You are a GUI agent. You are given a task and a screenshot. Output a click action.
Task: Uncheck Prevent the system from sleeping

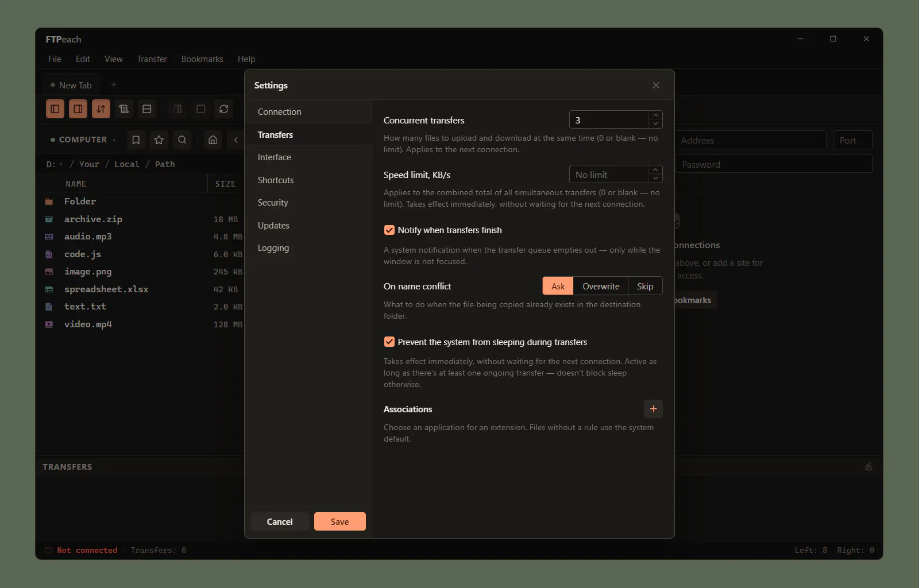point(389,342)
